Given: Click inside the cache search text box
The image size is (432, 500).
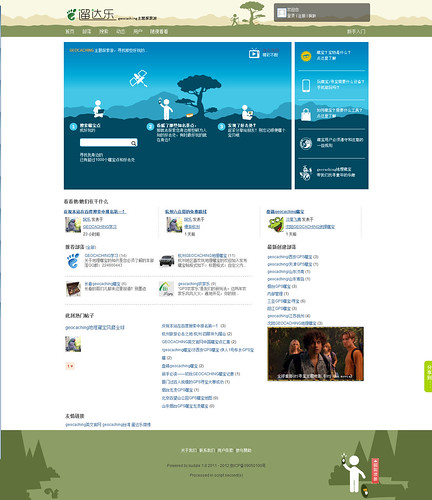Looking at the screenshot, I should (x=105, y=143).
